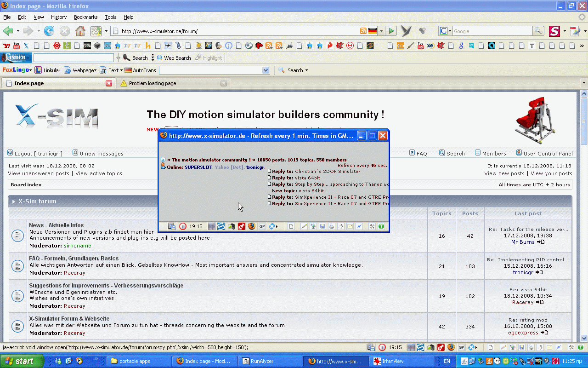Click the calendar grid icon in popup status bar

coord(212,226)
